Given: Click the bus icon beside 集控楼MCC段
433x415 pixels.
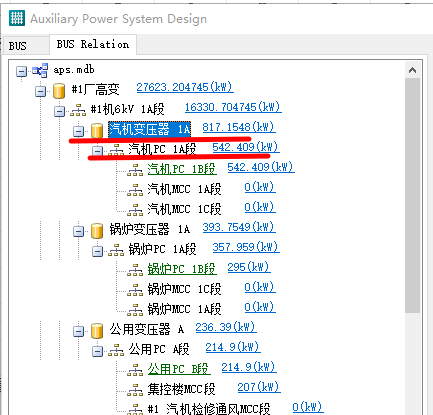Looking at the screenshot, I should coord(135,390).
